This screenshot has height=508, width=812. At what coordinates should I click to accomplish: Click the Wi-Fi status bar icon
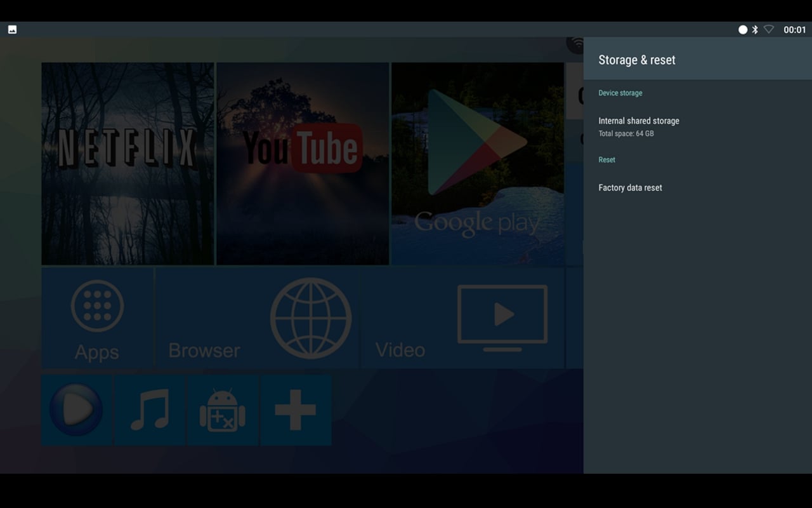769,29
